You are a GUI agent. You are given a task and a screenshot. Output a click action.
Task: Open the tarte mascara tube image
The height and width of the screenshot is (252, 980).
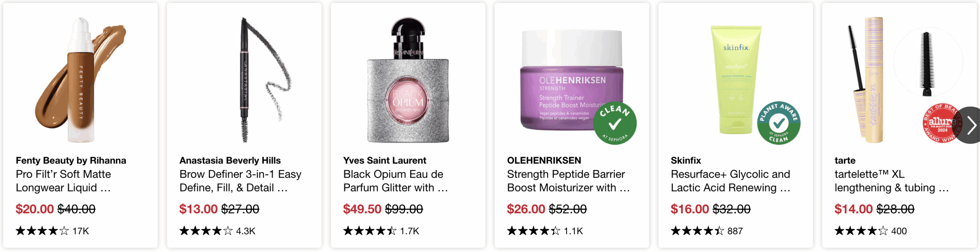click(x=867, y=80)
